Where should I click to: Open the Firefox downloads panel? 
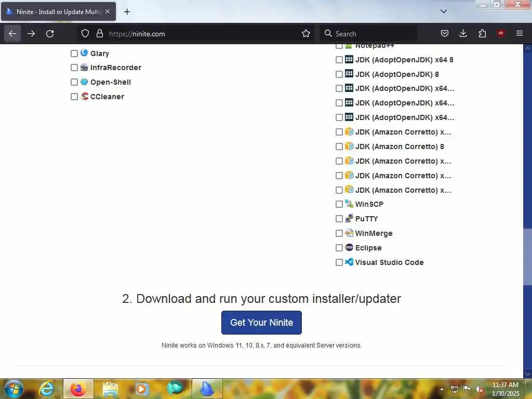pos(463,34)
